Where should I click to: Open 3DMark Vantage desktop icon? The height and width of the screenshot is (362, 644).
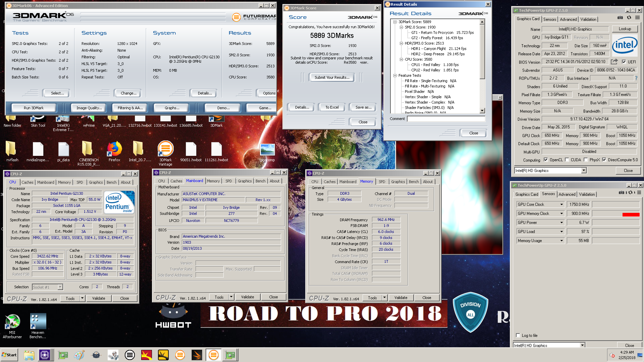pyautogui.click(x=165, y=153)
